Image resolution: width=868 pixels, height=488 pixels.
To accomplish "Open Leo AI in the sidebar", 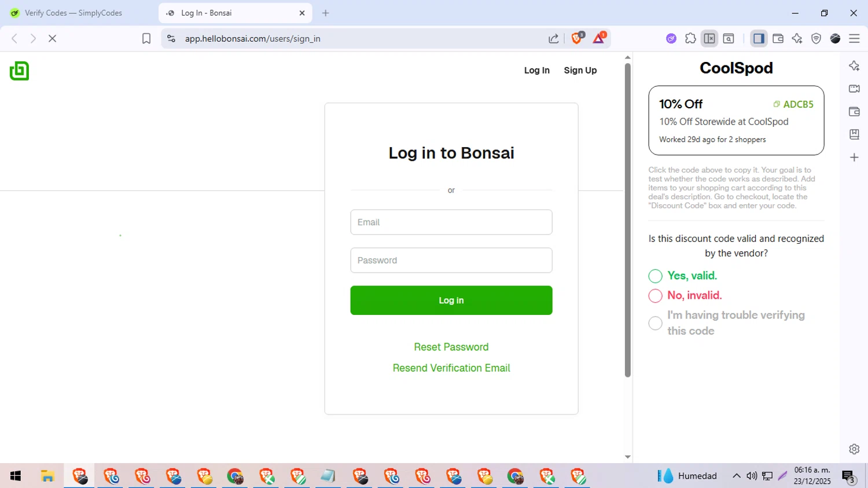I will [x=854, y=66].
